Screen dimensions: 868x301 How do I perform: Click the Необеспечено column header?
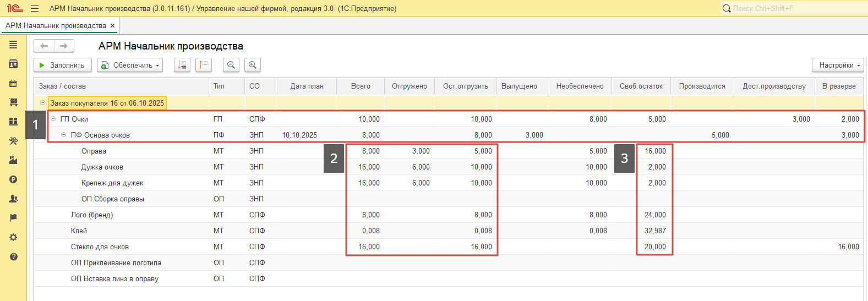580,86
